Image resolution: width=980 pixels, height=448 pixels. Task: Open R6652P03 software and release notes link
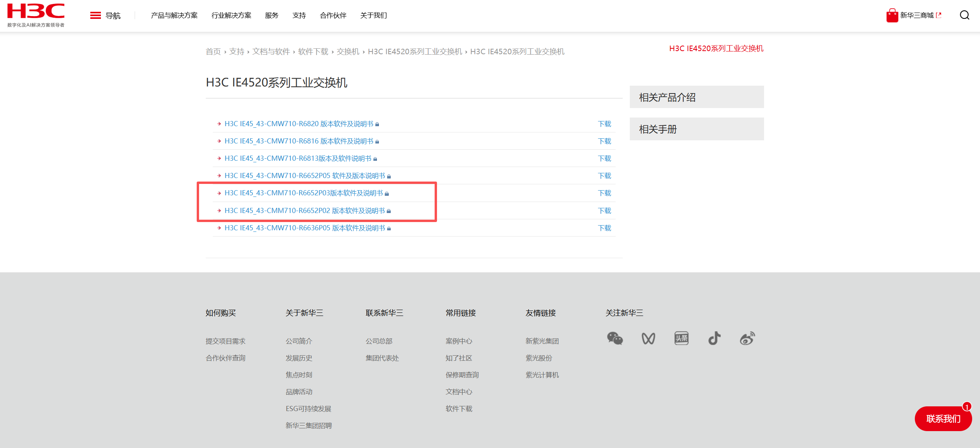304,193
